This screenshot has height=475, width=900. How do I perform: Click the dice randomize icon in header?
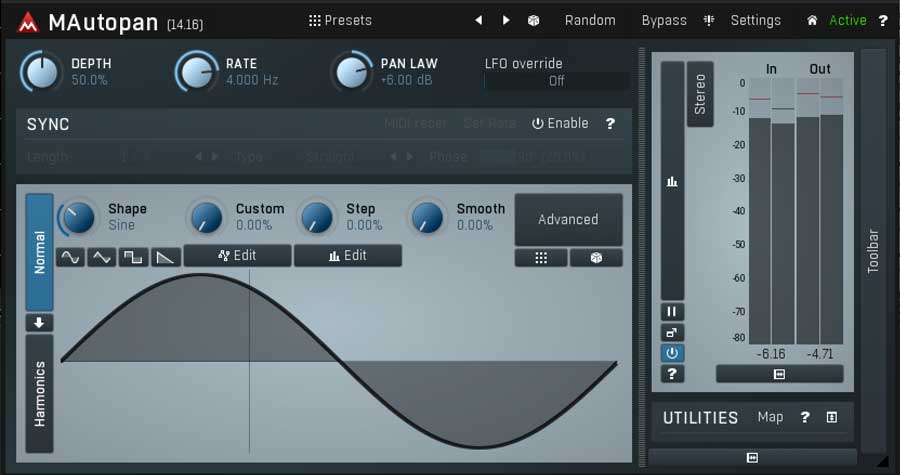[533, 21]
